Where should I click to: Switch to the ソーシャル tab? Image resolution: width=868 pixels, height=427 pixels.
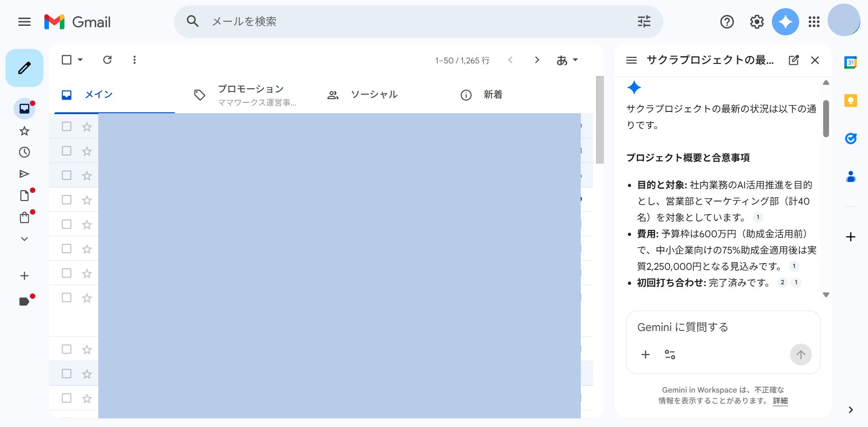click(373, 94)
